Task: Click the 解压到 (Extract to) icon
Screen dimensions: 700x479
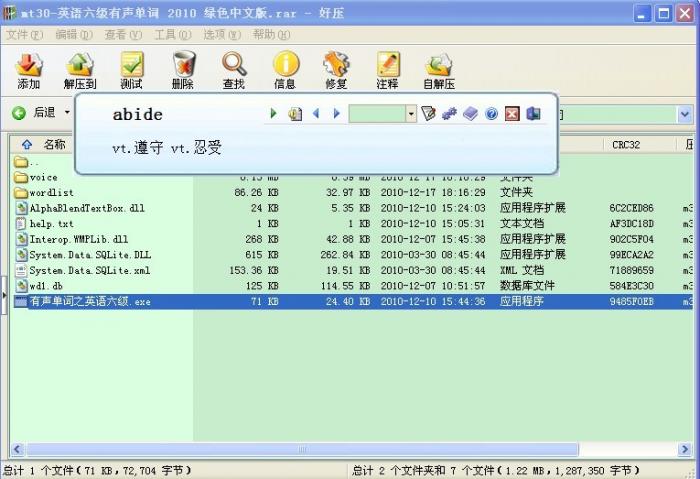Action: 80,68
